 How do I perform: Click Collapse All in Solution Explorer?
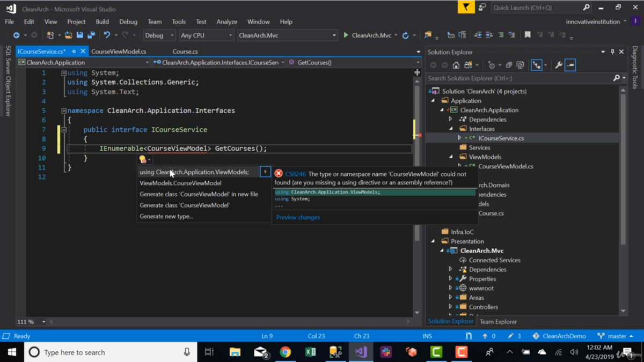tap(509, 65)
